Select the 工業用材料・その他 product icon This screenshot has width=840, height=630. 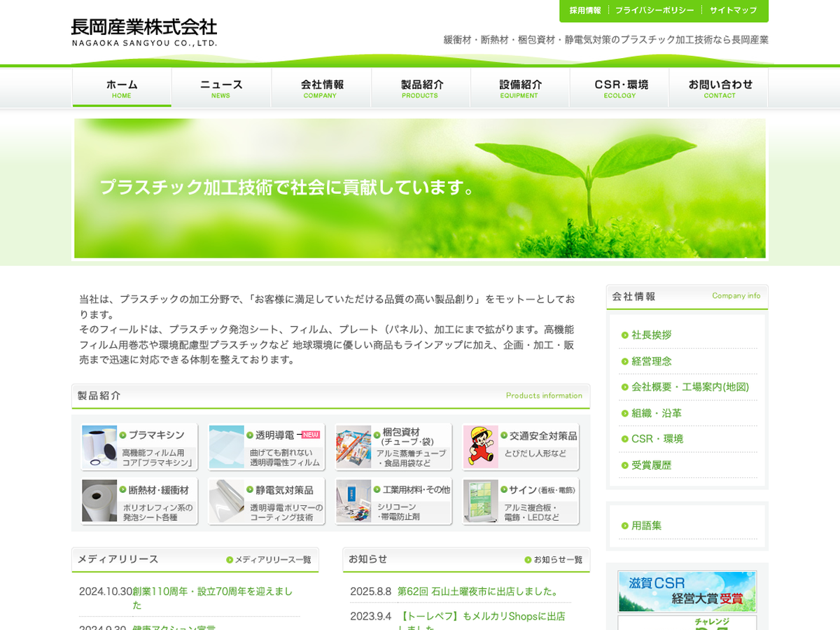coord(353,501)
